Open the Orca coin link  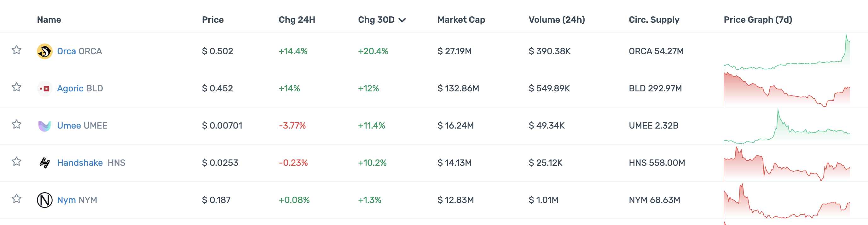point(67,51)
